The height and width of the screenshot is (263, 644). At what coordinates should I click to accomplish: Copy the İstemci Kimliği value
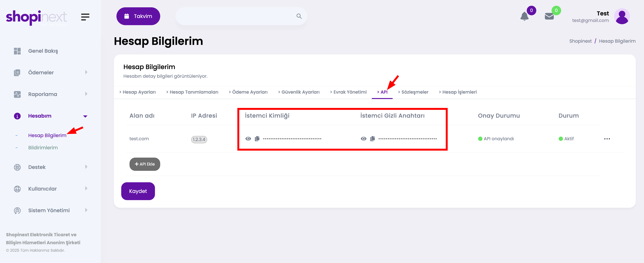pos(257,139)
